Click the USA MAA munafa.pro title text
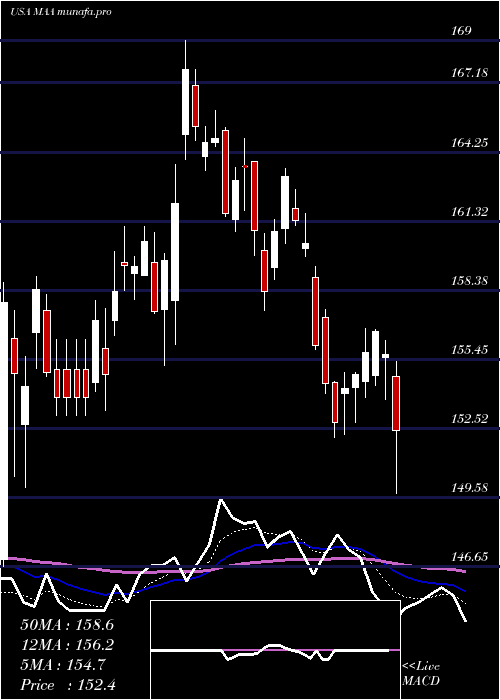This screenshot has height=700, width=500. point(60,12)
